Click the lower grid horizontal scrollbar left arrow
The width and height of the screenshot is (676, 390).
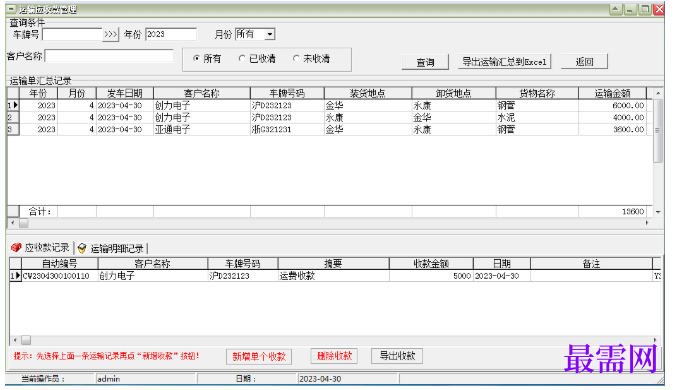coord(15,340)
